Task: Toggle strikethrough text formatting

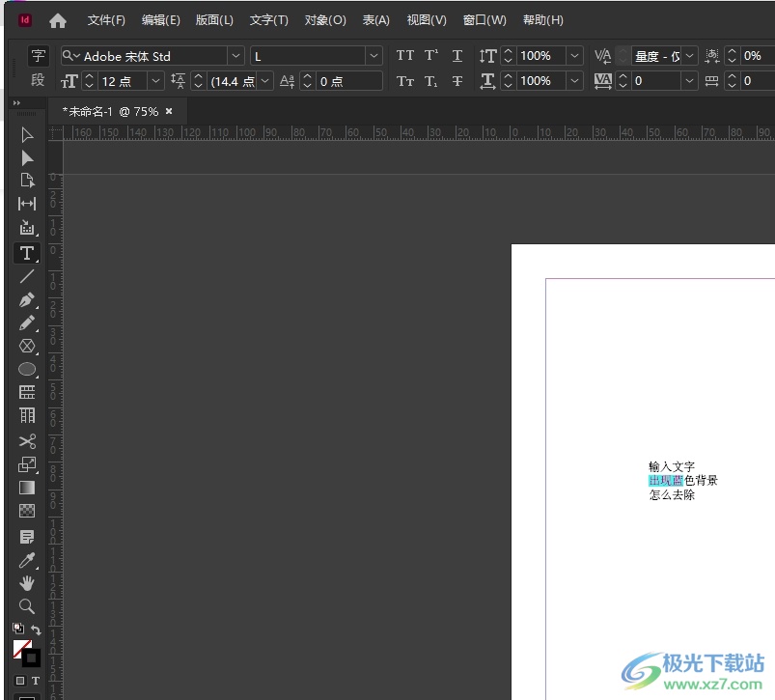Action: (x=457, y=81)
